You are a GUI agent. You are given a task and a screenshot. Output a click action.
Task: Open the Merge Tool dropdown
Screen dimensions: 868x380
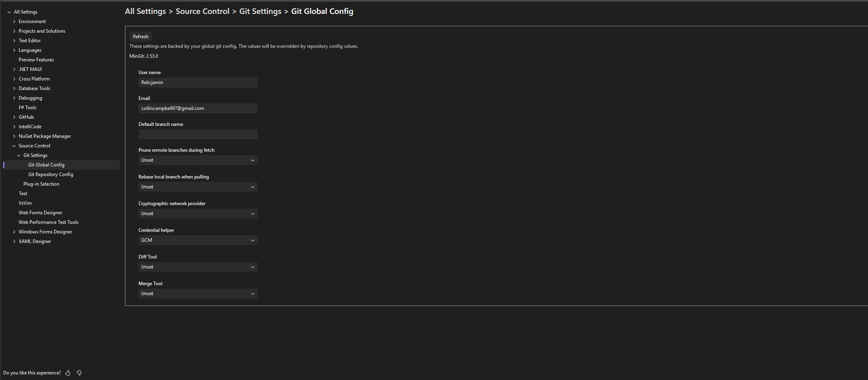point(198,293)
